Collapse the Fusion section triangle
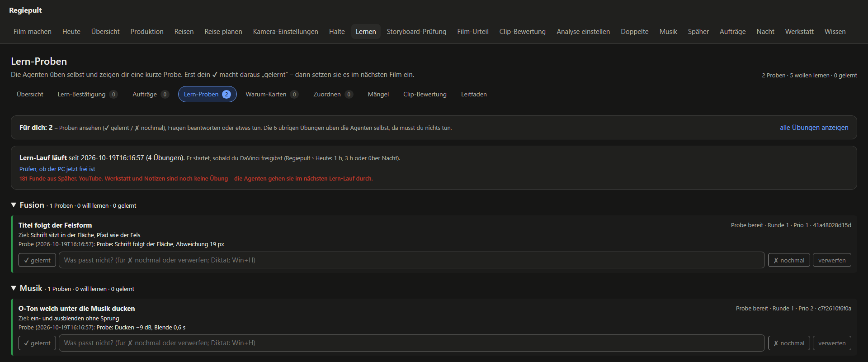Image resolution: width=868 pixels, height=362 pixels. [x=14, y=205]
